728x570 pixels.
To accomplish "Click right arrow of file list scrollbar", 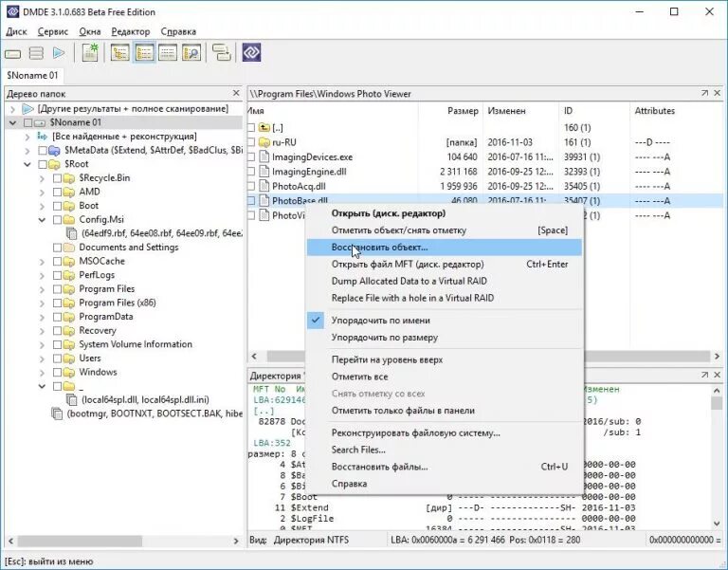I will 717,357.
